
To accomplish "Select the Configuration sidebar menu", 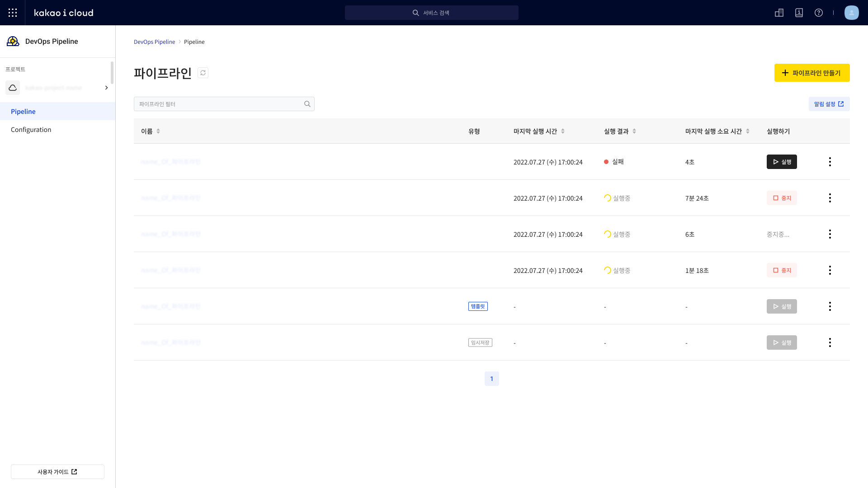I will click(x=57, y=129).
